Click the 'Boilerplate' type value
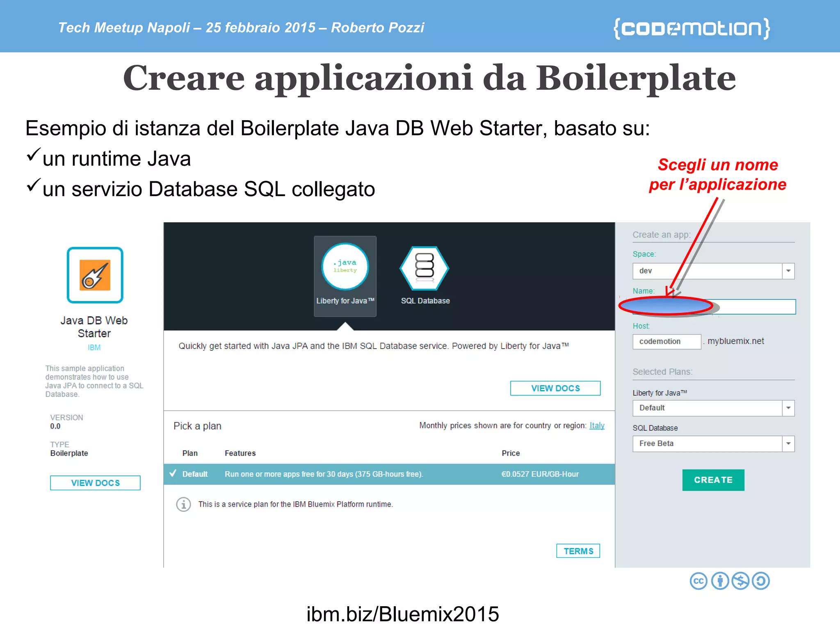Viewport: 840px width, 630px height. [69, 453]
